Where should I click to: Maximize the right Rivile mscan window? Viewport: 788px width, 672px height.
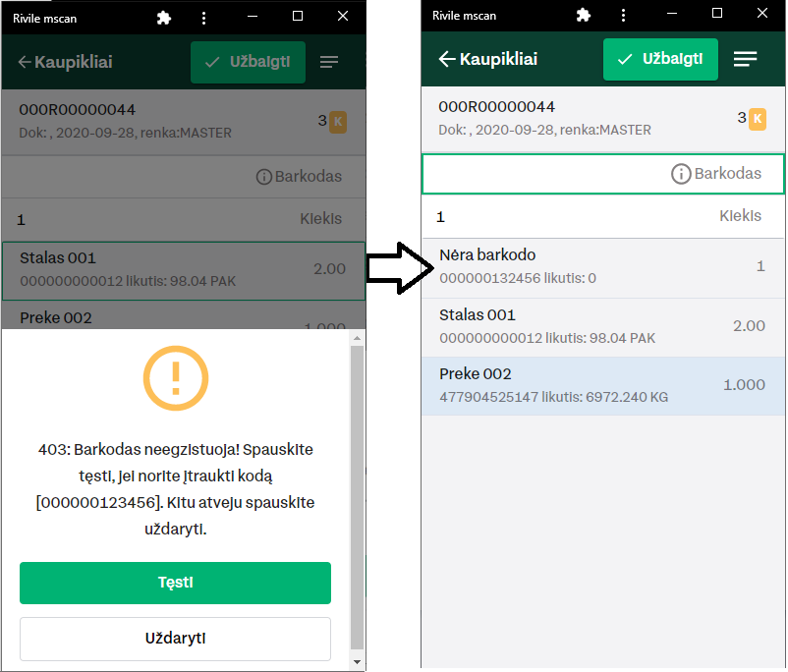pyautogui.click(x=717, y=13)
